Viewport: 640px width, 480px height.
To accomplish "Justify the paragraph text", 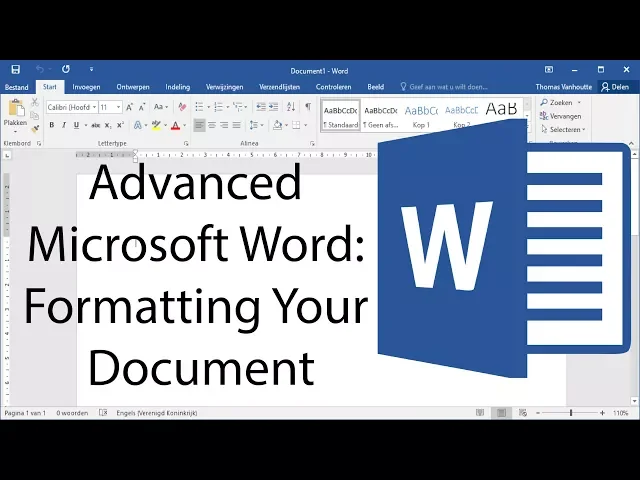I will point(236,125).
